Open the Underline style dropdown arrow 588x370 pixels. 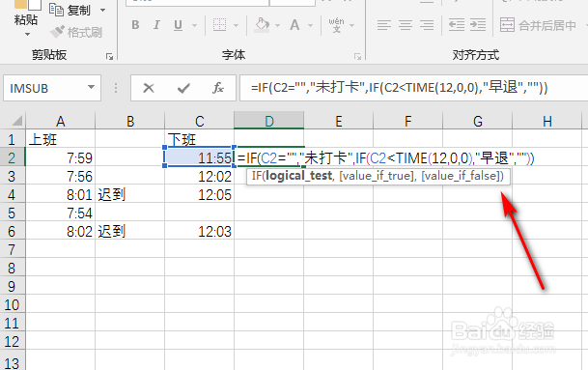[195, 25]
